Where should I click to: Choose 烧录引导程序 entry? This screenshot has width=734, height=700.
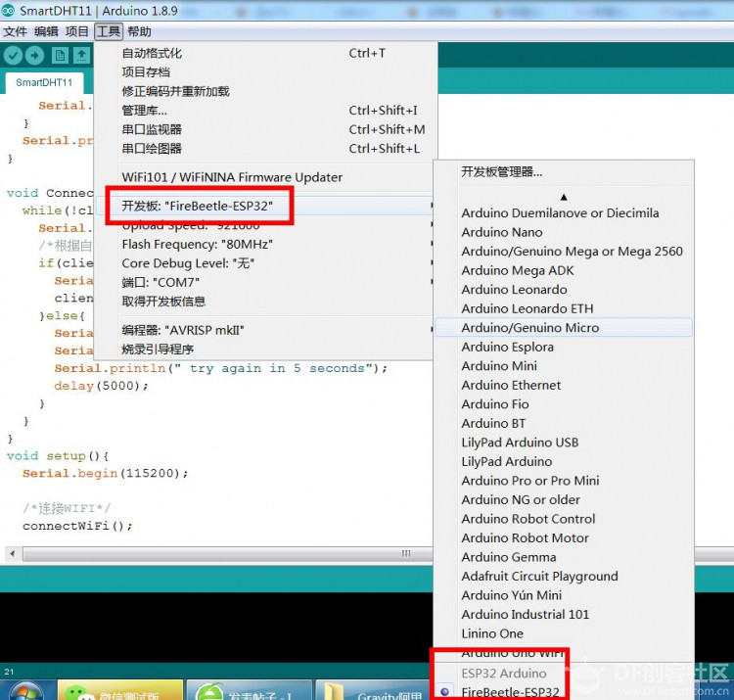click(x=266, y=350)
